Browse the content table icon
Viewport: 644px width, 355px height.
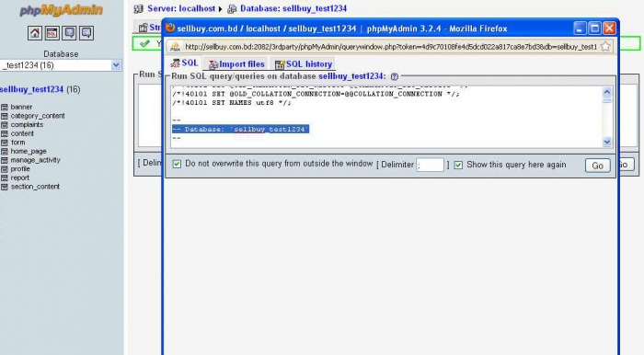(x=5, y=133)
